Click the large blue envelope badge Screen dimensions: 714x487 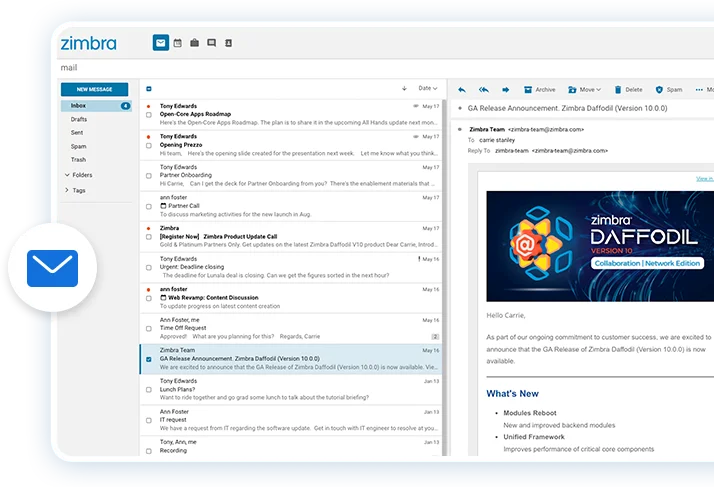pyautogui.click(x=52, y=268)
